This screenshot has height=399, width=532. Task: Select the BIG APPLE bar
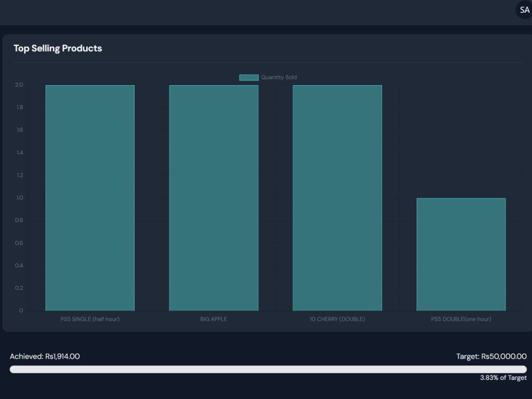[214, 198]
